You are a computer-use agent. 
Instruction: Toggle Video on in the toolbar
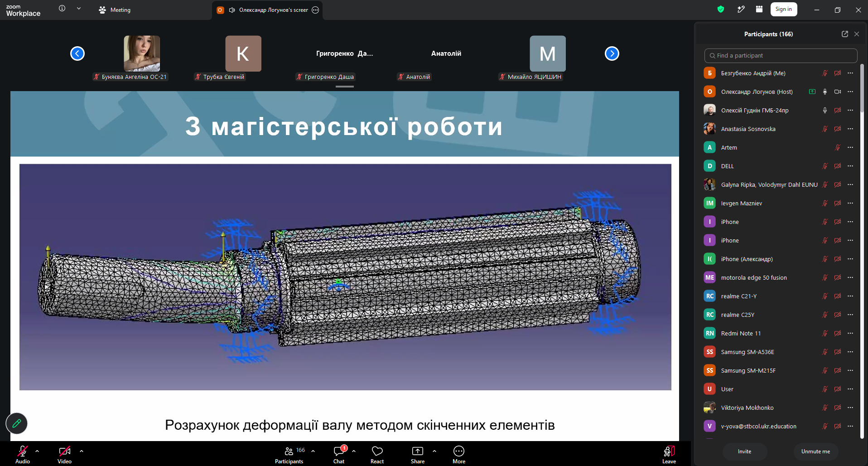64,454
